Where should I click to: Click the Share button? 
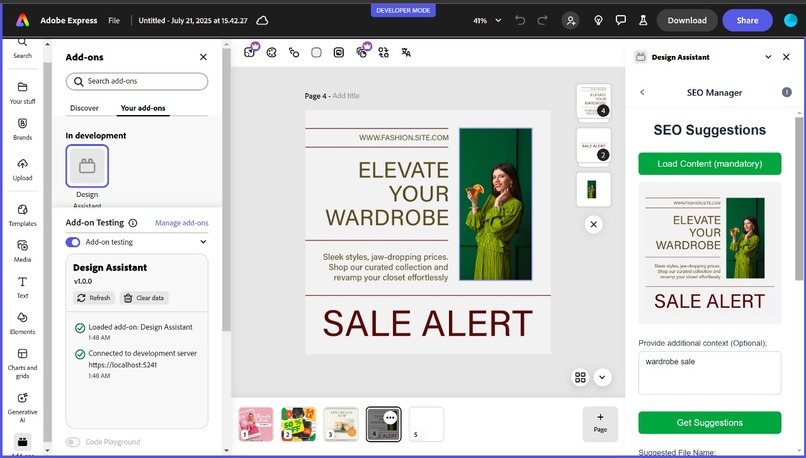(x=747, y=21)
